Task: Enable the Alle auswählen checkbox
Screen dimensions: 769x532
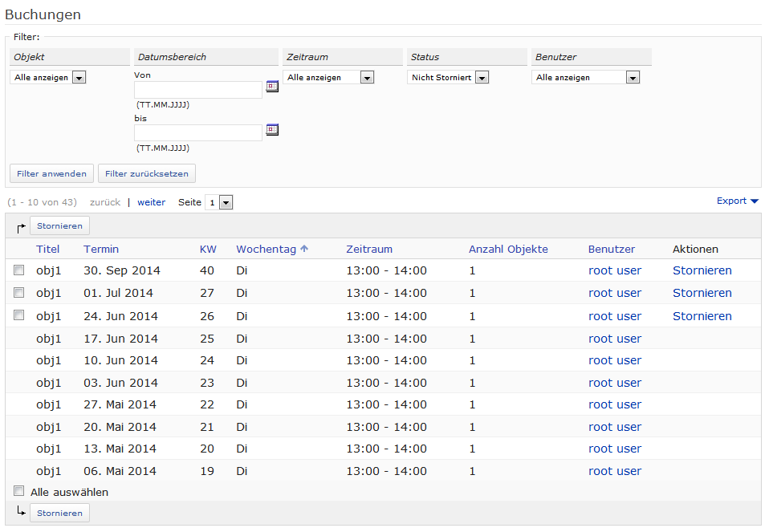Action: point(19,491)
